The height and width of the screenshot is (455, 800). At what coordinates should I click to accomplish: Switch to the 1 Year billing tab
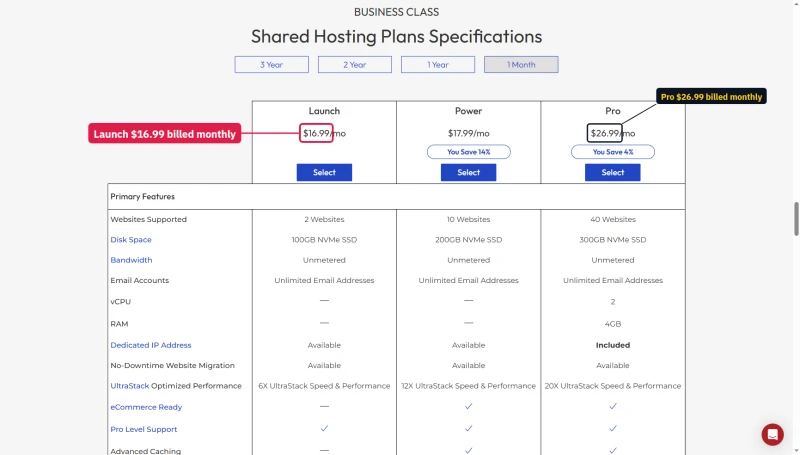point(438,65)
